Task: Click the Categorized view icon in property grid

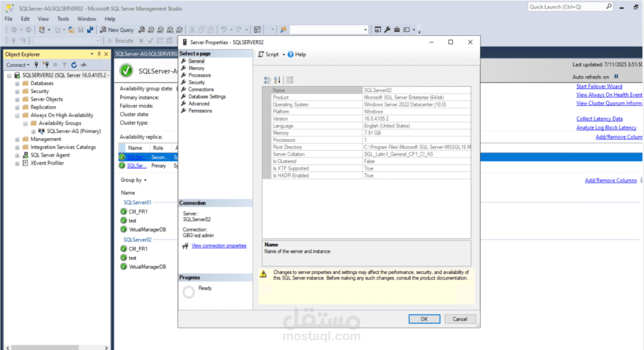Action: point(267,80)
